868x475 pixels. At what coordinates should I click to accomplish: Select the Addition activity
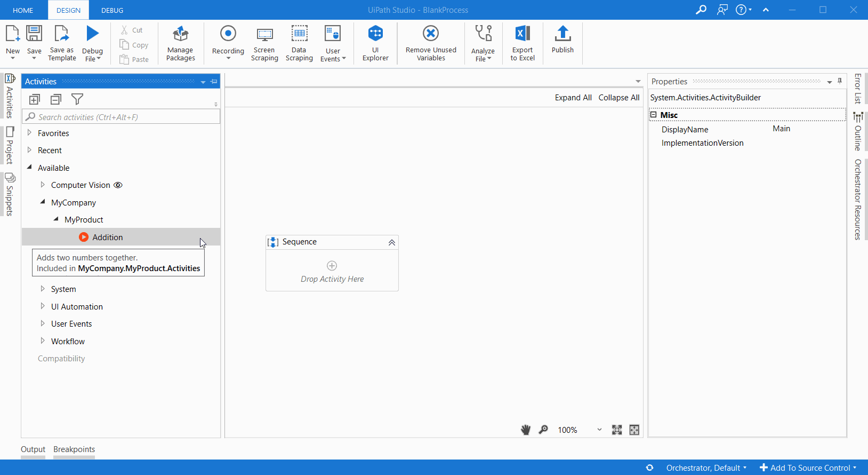coord(121,237)
